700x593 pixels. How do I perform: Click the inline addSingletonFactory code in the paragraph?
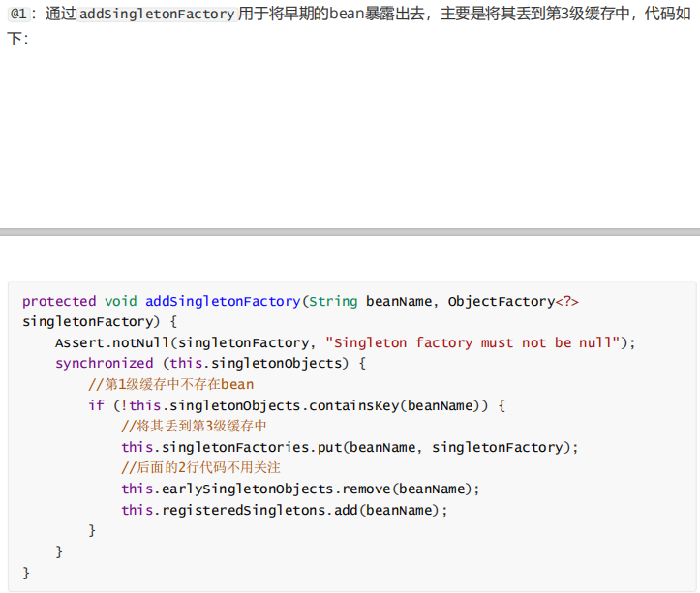tap(157, 15)
